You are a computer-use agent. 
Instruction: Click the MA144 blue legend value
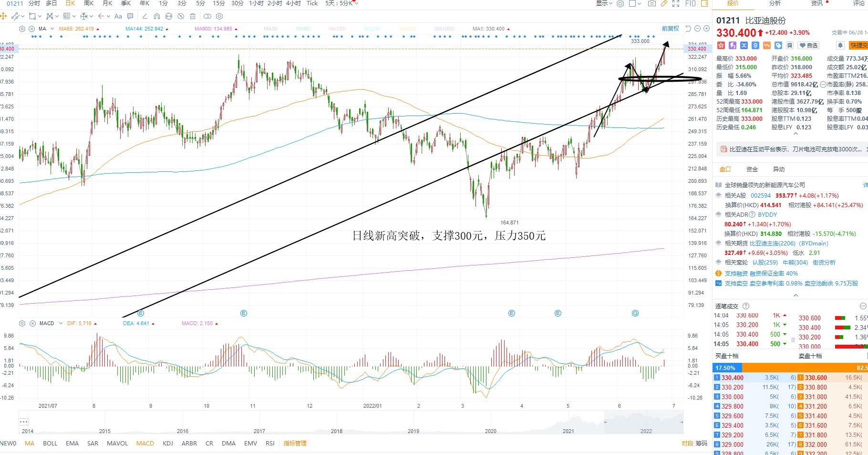click(x=144, y=29)
